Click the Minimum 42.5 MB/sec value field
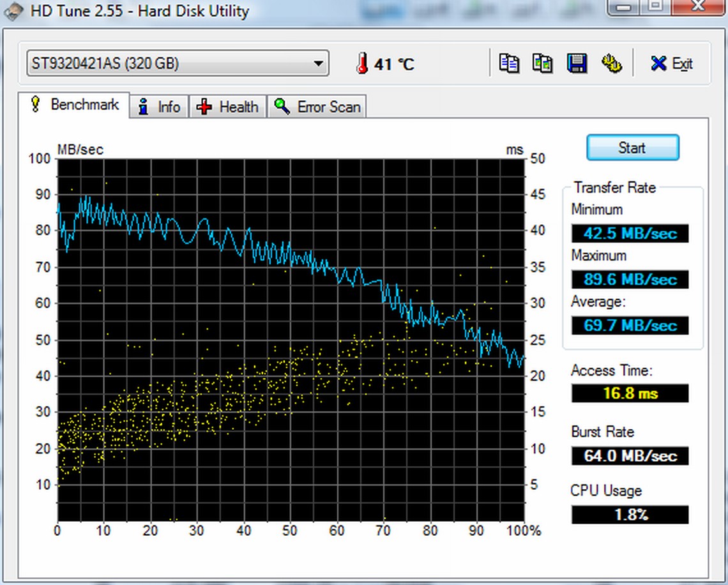Image resolution: width=728 pixels, height=585 pixels. click(630, 233)
